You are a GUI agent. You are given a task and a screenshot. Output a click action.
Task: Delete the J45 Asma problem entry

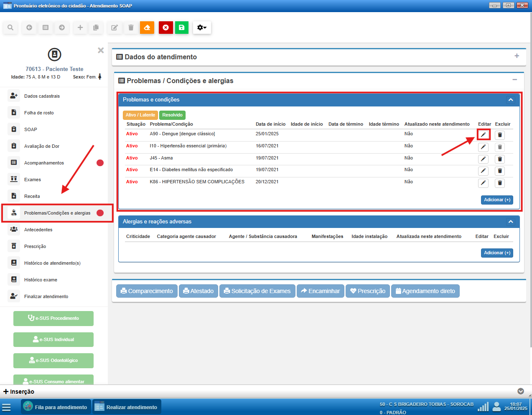pyautogui.click(x=499, y=159)
